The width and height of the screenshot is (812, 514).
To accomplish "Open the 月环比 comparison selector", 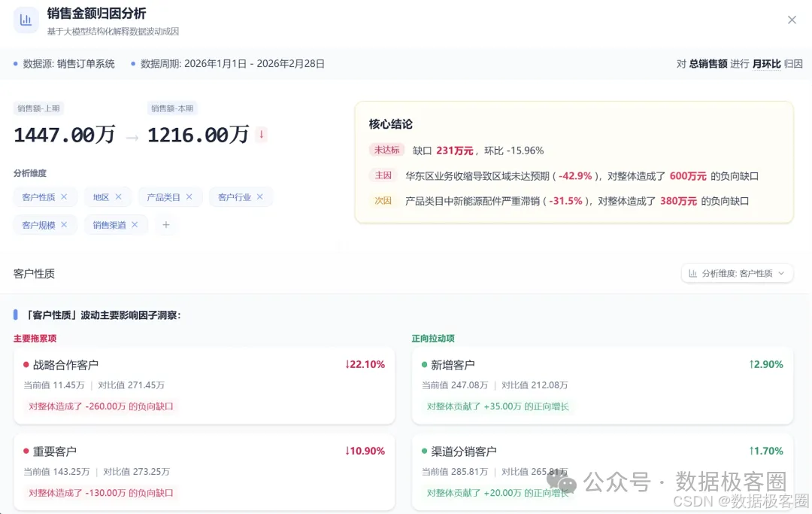I will coord(766,64).
